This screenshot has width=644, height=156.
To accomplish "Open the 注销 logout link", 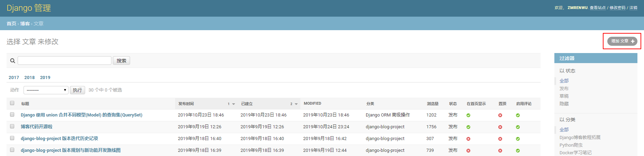I will pyautogui.click(x=633, y=8).
